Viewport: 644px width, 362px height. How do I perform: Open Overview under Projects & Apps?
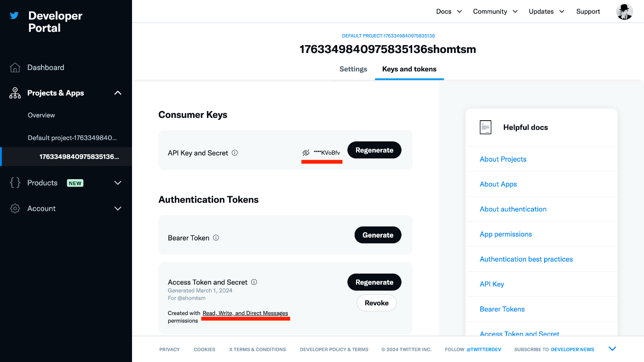tap(41, 115)
